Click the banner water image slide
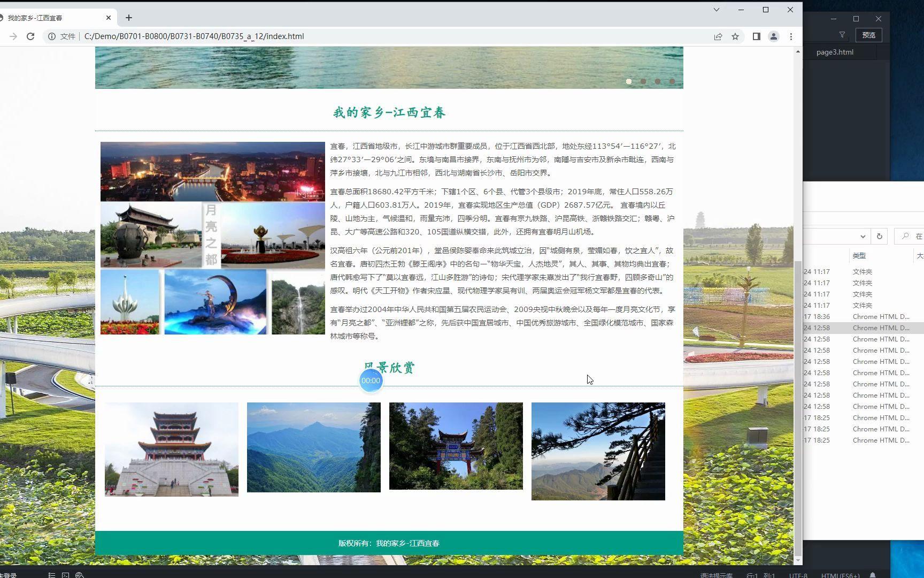The height and width of the screenshot is (578, 924). tap(389, 67)
